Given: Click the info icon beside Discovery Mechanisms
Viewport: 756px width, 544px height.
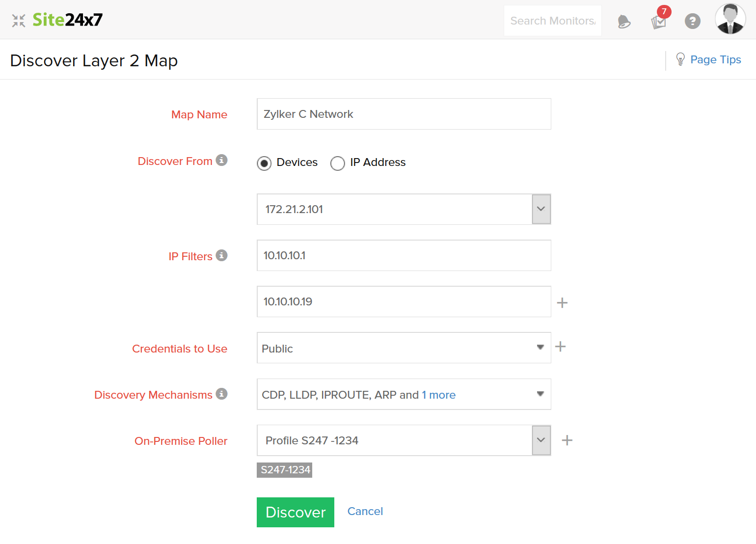Looking at the screenshot, I should coord(222,394).
